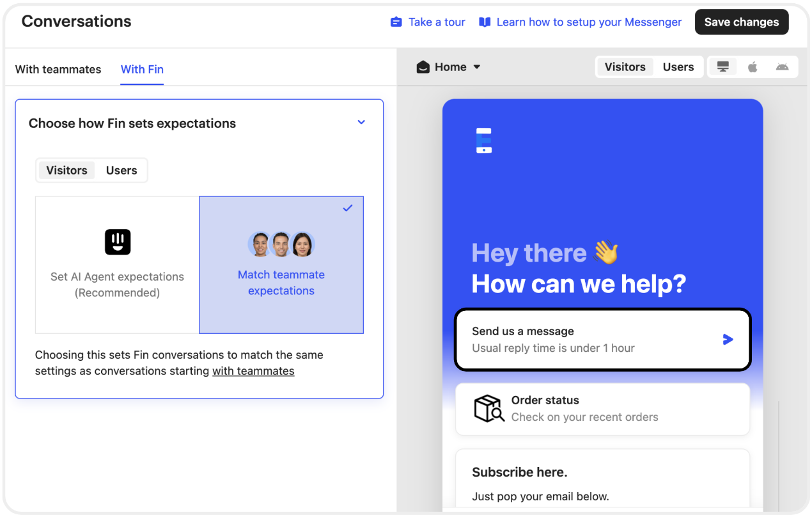Click the Take a tour clipboard icon
812x522 pixels.
click(x=396, y=22)
